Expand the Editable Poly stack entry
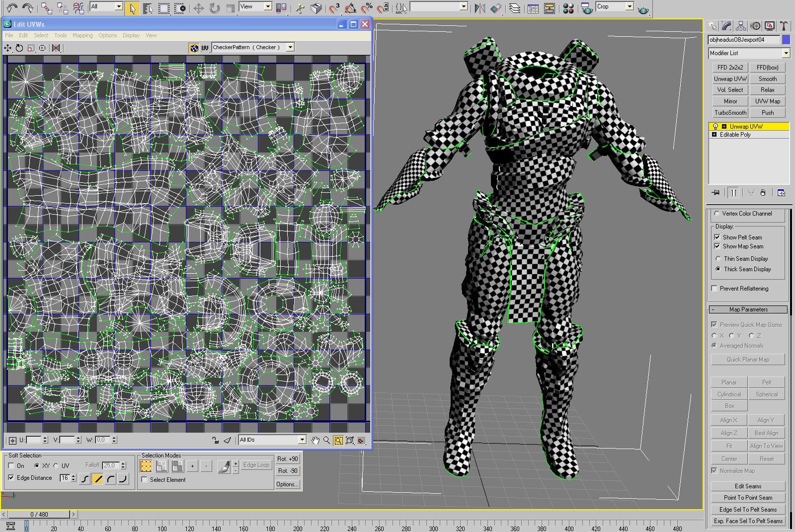 (715, 135)
